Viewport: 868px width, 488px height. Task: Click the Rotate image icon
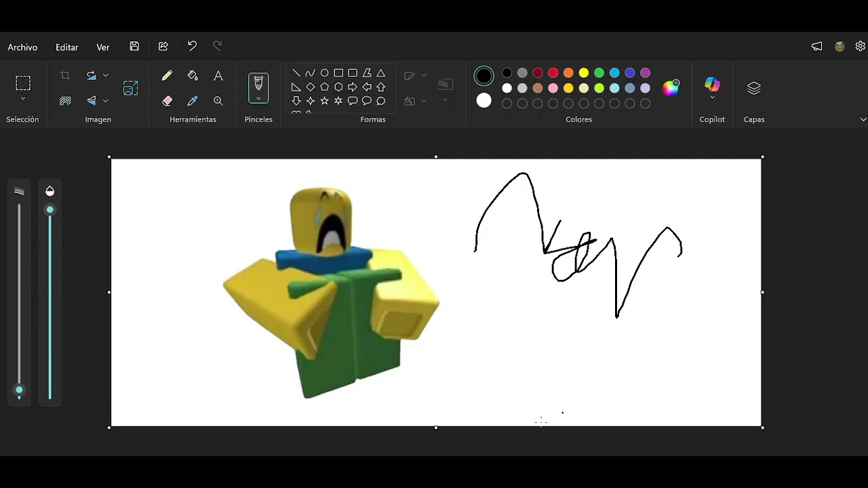tap(92, 75)
